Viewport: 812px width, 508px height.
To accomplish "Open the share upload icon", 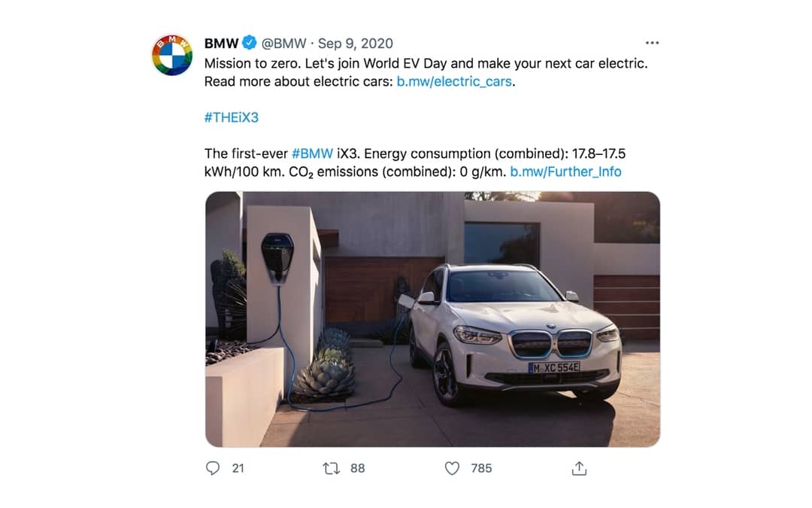I will 578,468.
